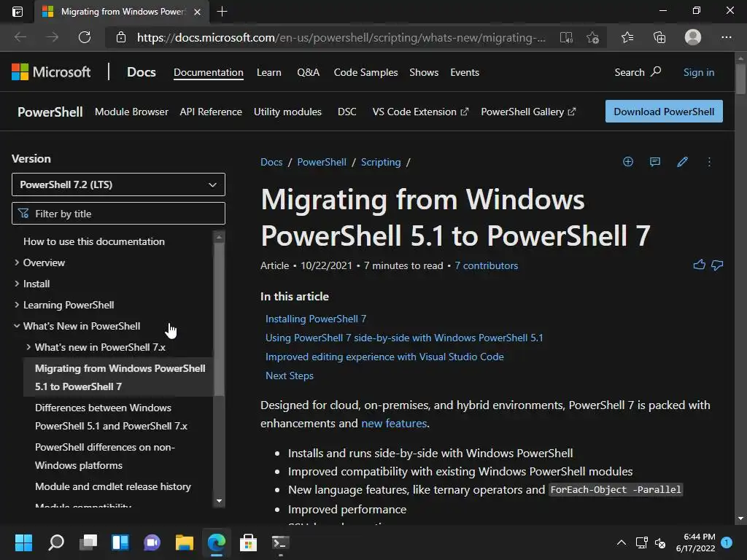Click the Sign in link
This screenshot has height=560, width=747.
(698, 72)
